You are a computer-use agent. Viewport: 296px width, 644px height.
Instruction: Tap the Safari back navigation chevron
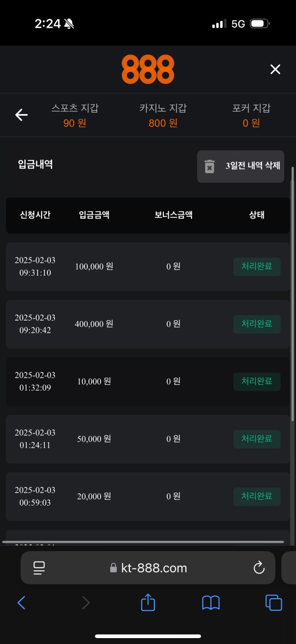coord(21,603)
